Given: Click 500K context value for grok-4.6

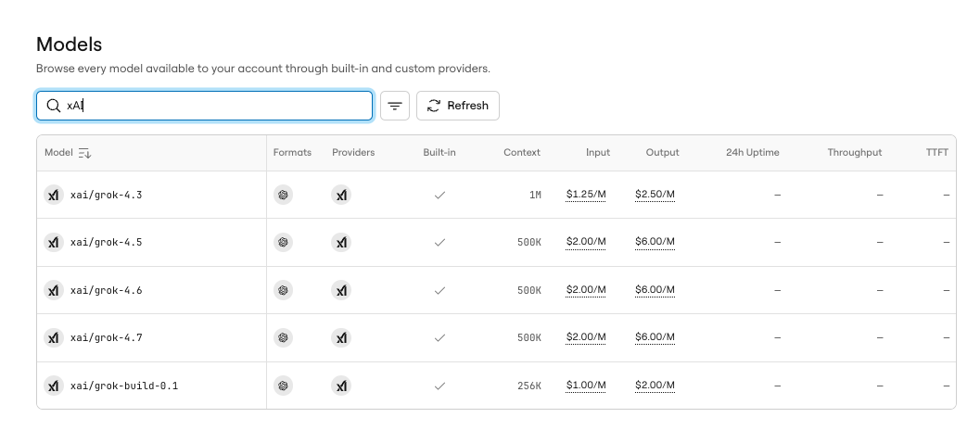Looking at the screenshot, I should (x=529, y=290).
